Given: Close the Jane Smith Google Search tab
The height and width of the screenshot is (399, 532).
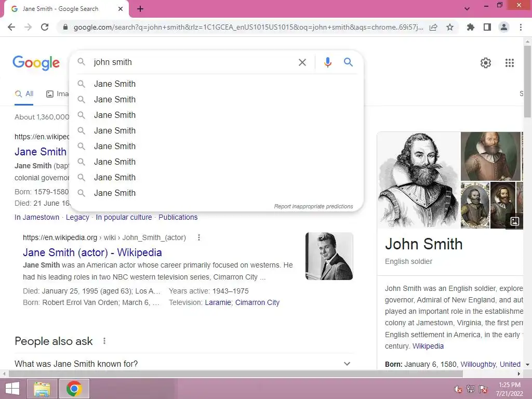Looking at the screenshot, I should click(x=121, y=9).
